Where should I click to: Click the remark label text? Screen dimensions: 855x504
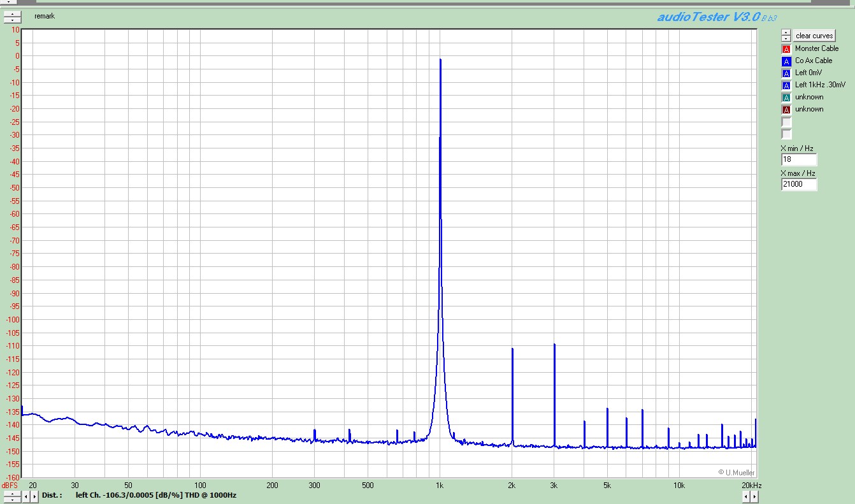(45, 17)
